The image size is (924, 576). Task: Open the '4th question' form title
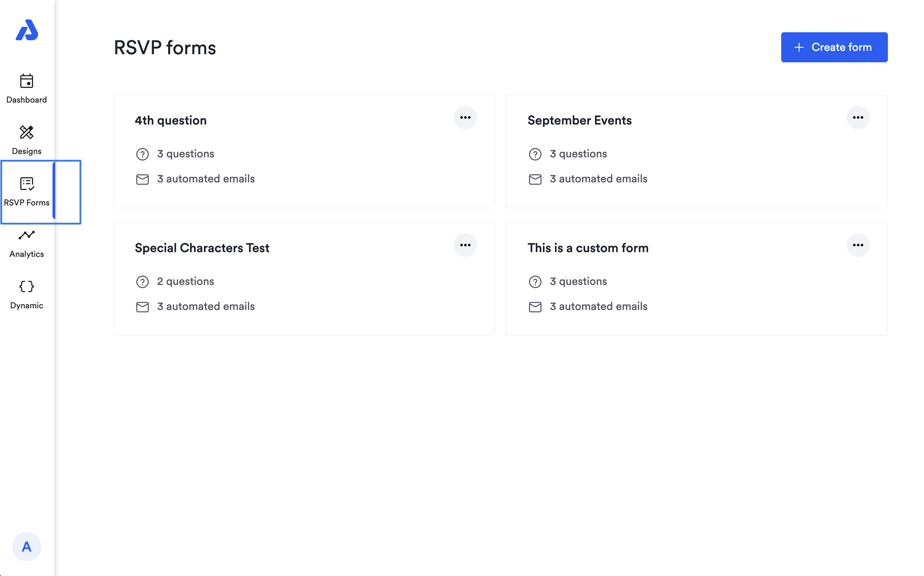pos(171,120)
